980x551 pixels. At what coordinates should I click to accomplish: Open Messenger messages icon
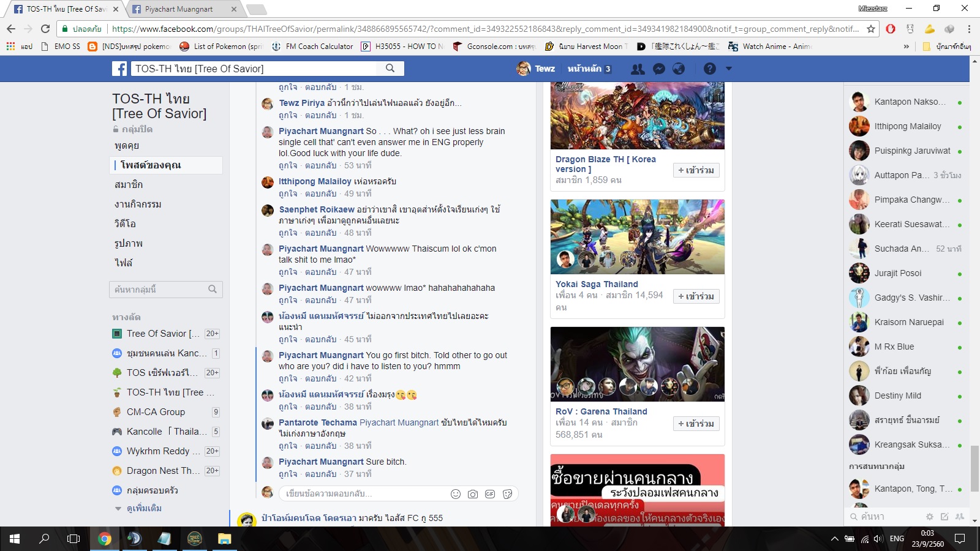659,69
